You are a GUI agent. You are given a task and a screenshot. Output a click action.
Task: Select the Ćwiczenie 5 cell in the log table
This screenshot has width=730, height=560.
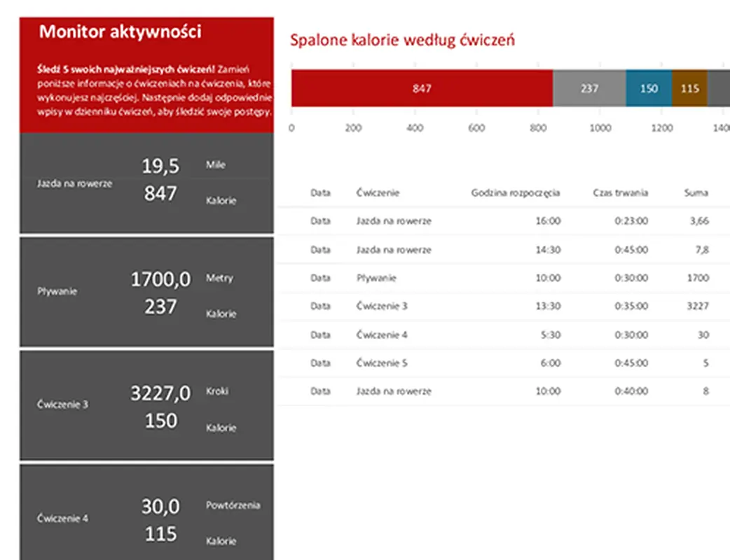(x=382, y=363)
